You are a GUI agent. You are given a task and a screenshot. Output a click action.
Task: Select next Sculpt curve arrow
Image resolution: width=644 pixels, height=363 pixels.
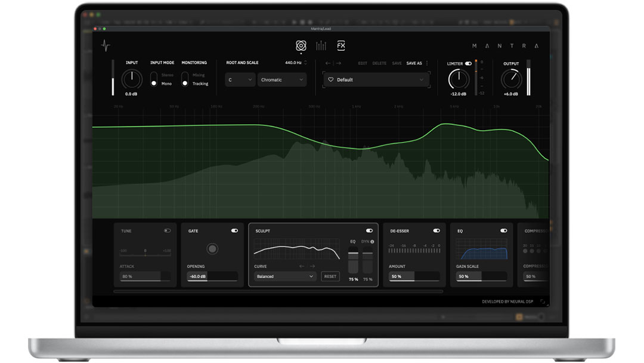pos(312,266)
